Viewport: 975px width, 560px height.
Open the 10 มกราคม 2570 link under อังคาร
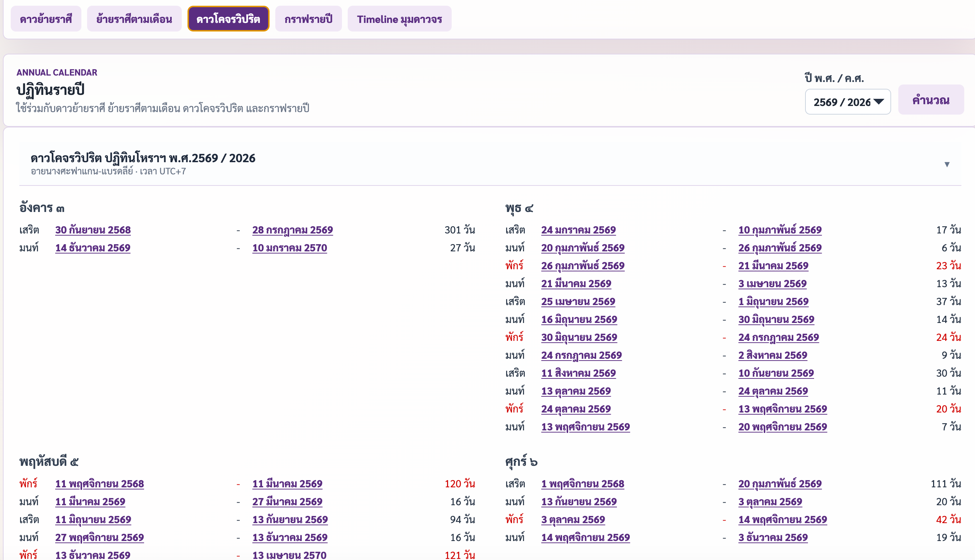point(290,248)
